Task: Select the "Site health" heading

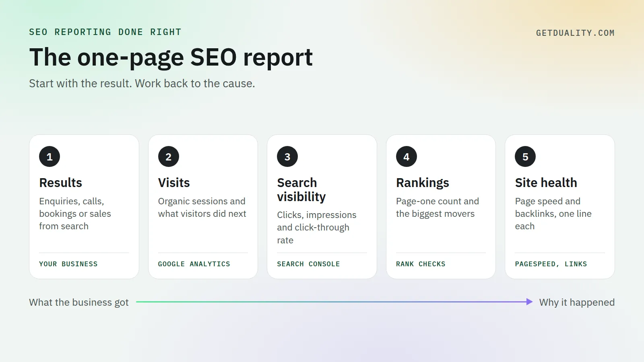Action: pos(546,183)
